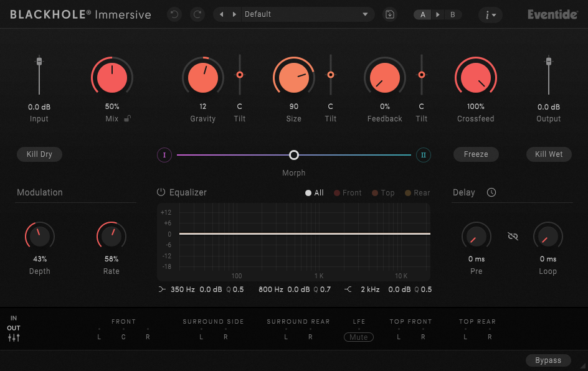This screenshot has height=371, width=588.
Task: Click the 350 Hz frequency value
Action: pyautogui.click(x=183, y=289)
